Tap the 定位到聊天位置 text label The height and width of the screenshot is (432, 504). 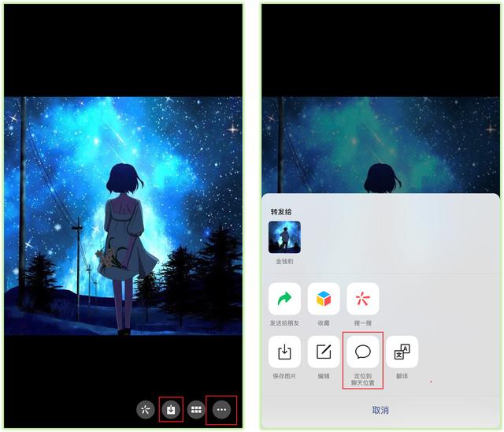point(363,379)
